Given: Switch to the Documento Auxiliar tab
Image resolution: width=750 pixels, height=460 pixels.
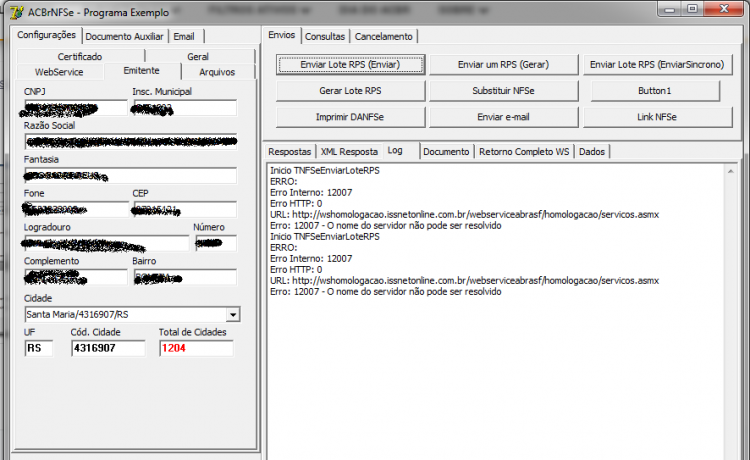Looking at the screenshot, I should (x=124, y=36).
